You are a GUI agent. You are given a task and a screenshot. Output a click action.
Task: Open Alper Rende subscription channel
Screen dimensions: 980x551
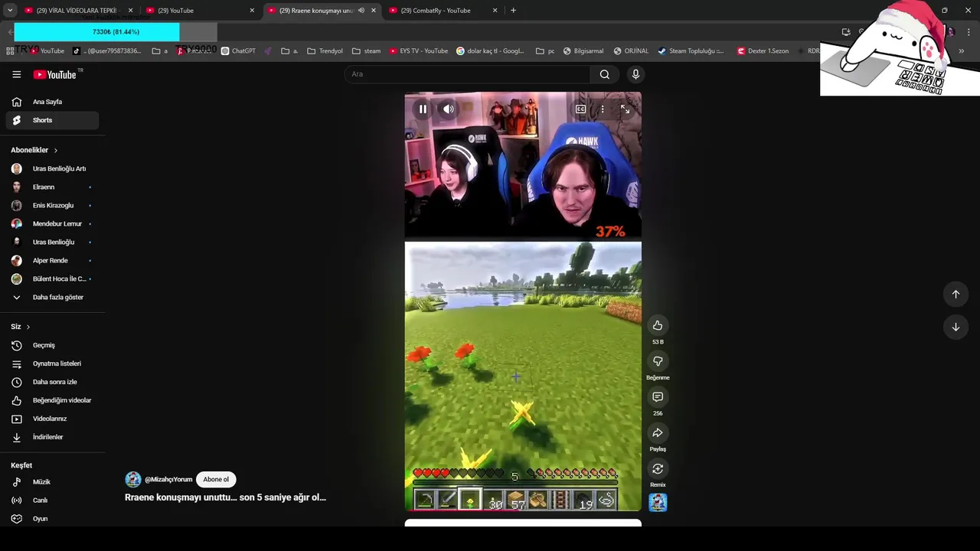[x=52, y=260]
